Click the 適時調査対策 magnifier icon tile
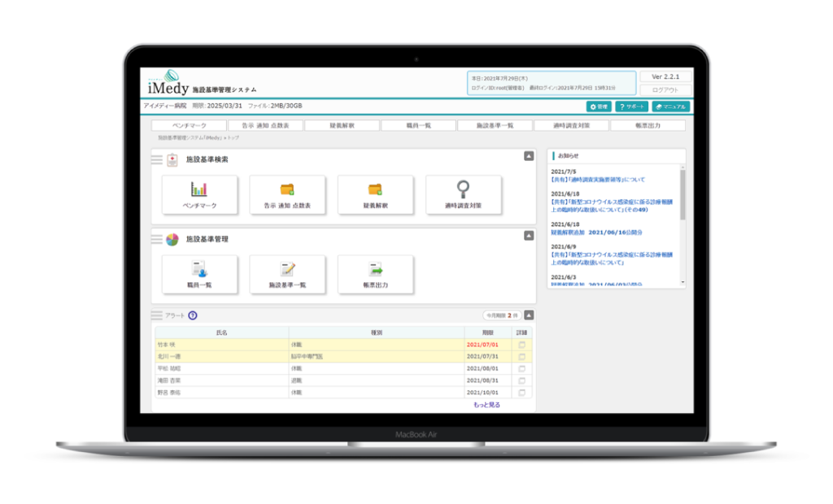 (463, 195)
